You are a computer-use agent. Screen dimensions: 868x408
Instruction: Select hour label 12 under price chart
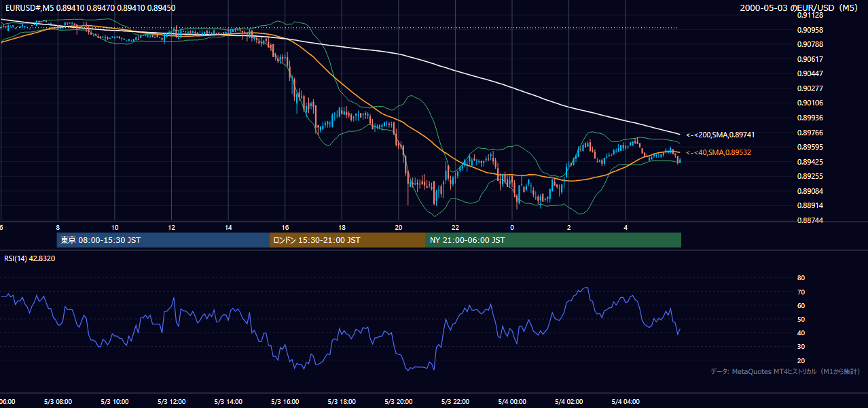coord(171,227)
